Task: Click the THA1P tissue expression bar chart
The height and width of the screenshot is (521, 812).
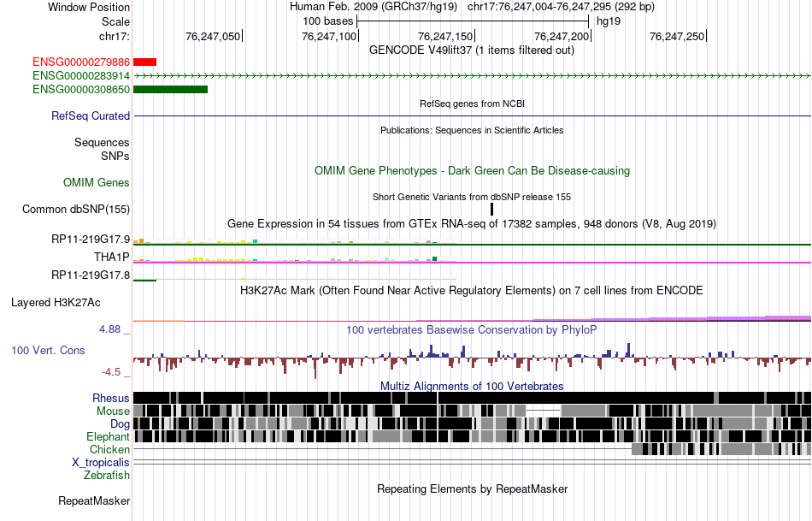Action: 295,258
